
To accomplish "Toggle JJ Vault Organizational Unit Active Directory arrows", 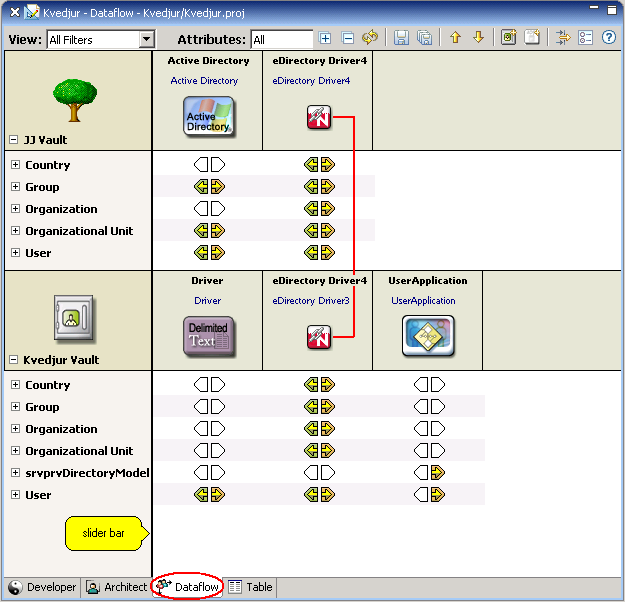I will [209, 230].
